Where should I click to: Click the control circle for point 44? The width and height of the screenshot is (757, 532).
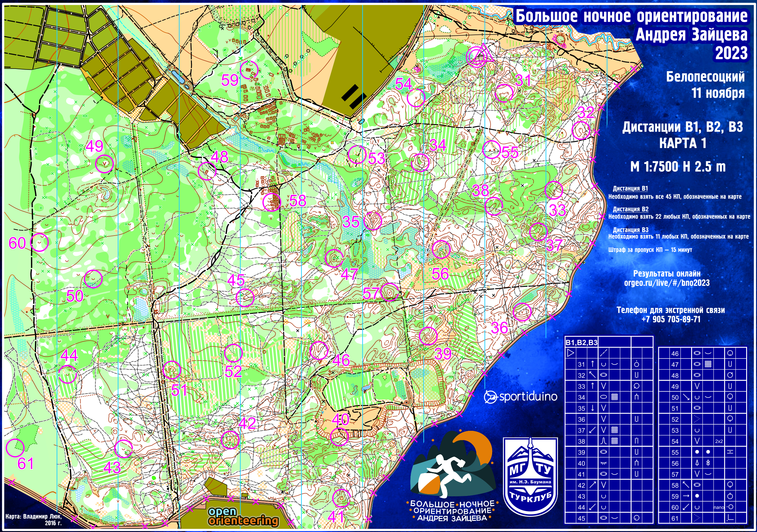pos(68,374)
